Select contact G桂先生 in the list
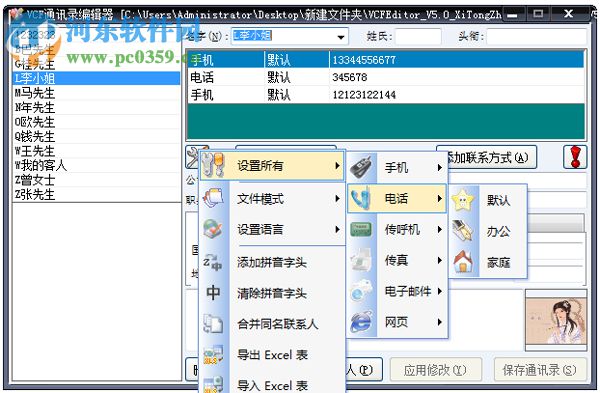 tap(96, 64)
